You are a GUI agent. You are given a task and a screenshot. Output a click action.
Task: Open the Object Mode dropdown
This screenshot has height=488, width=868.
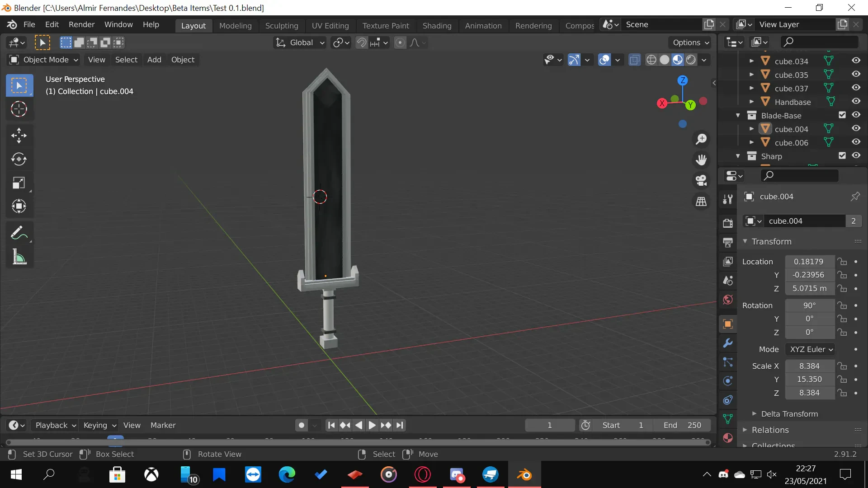44,60
